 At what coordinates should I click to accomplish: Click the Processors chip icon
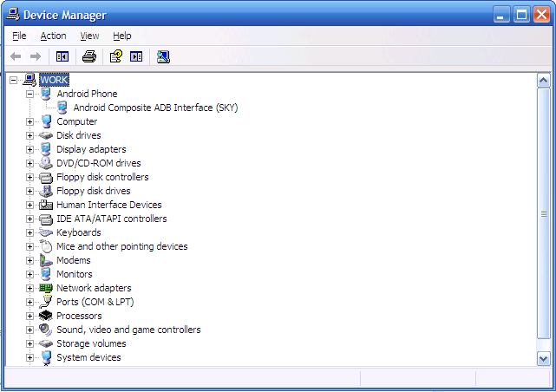(x=46, y=316)
